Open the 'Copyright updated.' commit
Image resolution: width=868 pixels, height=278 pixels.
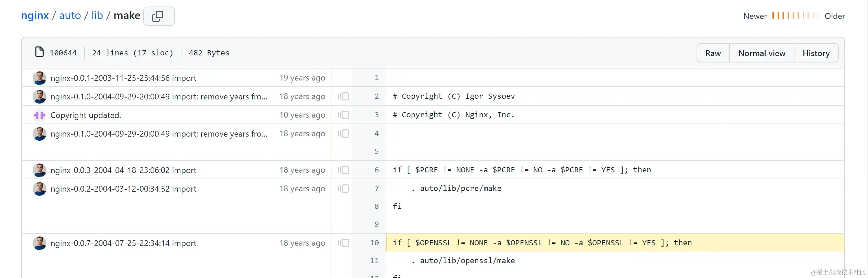coord(86,115)
